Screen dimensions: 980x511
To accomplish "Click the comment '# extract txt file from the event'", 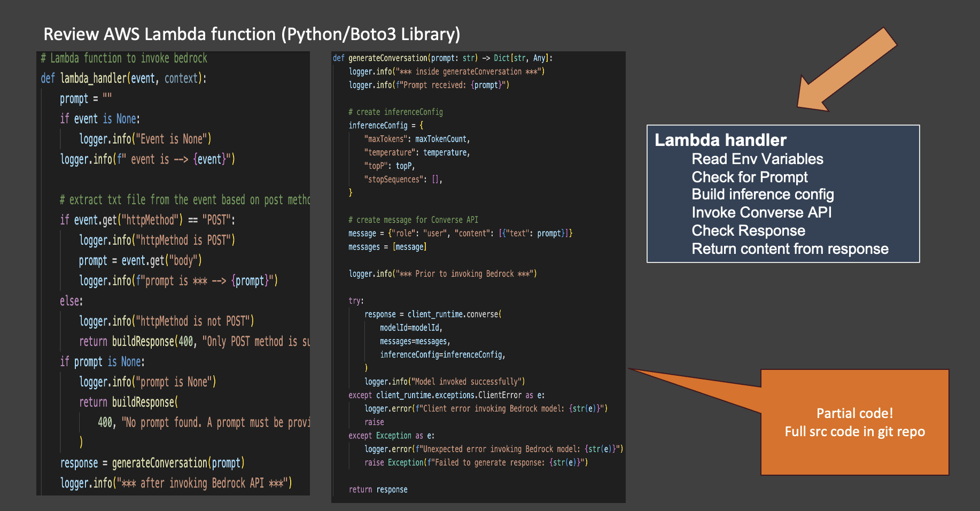I will tap(185, 200).
